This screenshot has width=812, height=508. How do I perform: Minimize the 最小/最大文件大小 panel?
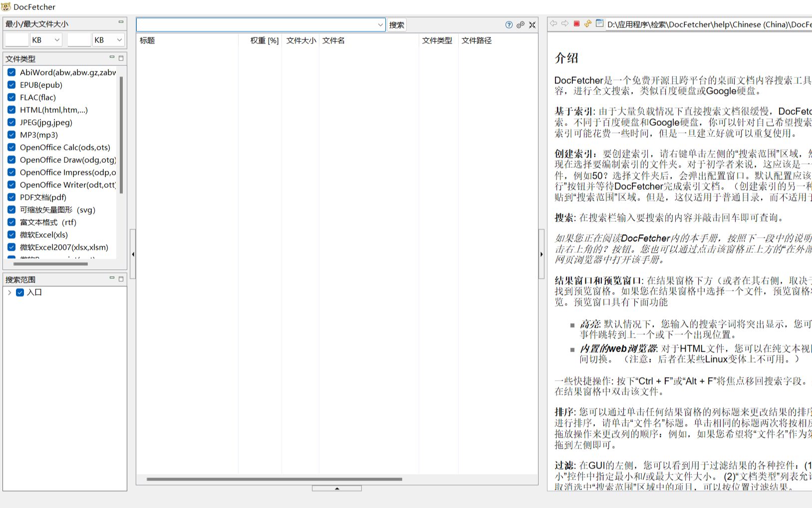121,22
